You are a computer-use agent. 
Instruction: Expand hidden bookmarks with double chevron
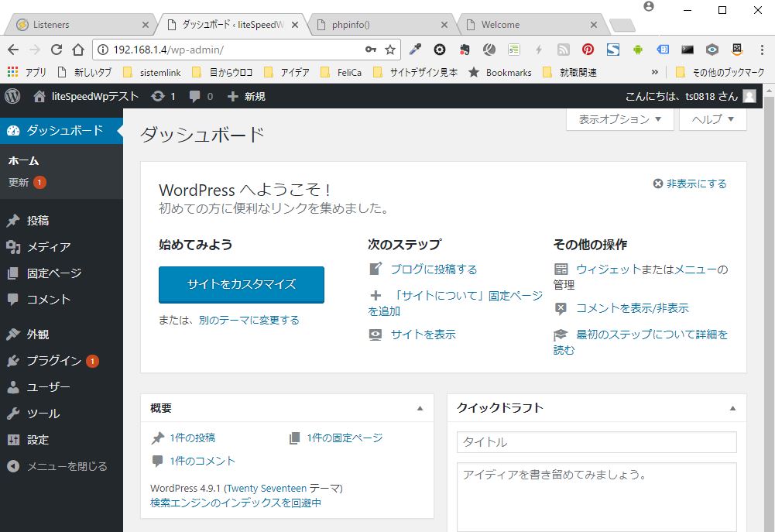pos(655,72)
